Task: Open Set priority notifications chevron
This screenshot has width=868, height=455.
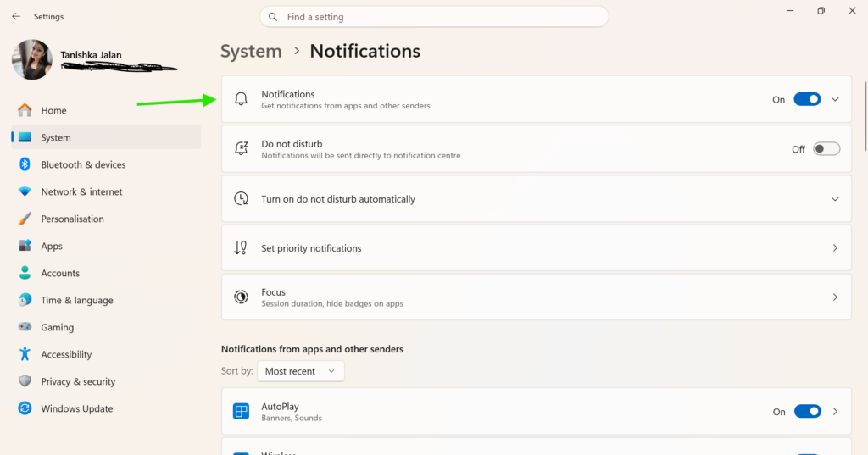Action: click(x=835, y=248)
